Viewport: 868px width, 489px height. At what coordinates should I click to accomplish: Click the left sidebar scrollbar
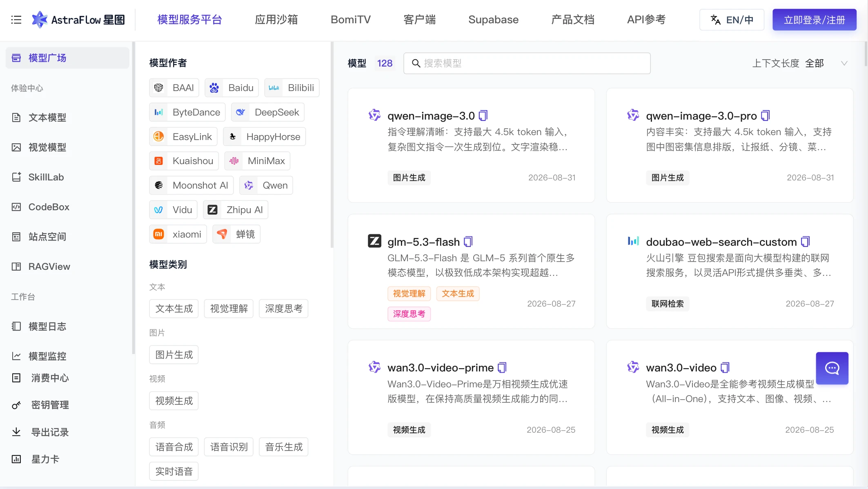(134, 198)
